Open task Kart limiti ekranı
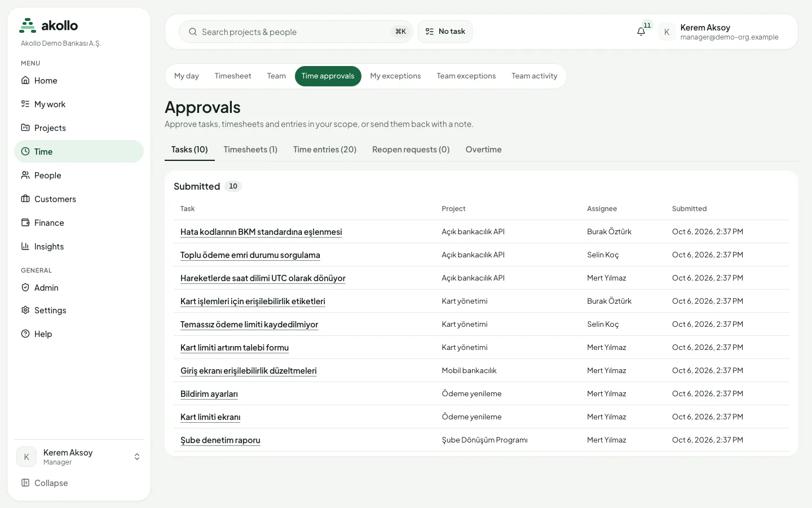812x508 pixels. point(210,417)
